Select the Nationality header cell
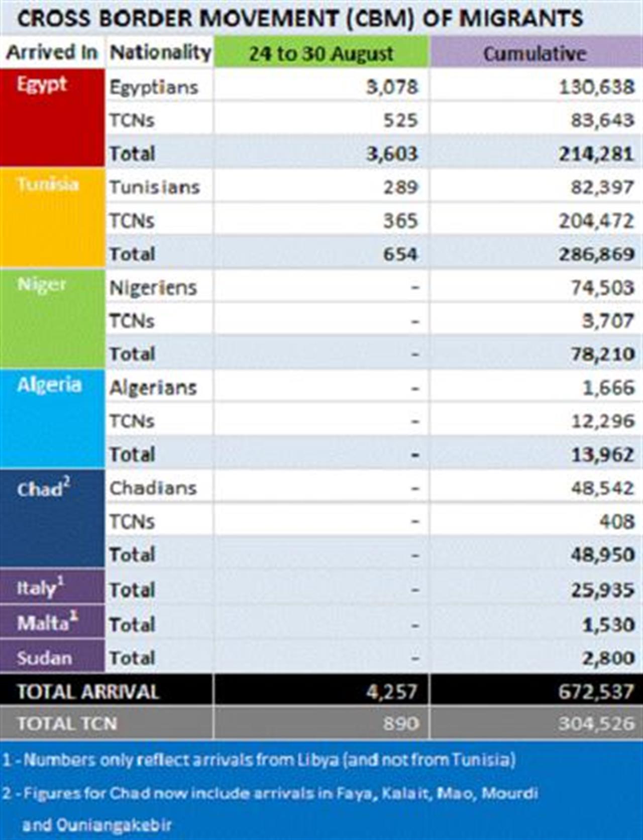 coord(160,52)
